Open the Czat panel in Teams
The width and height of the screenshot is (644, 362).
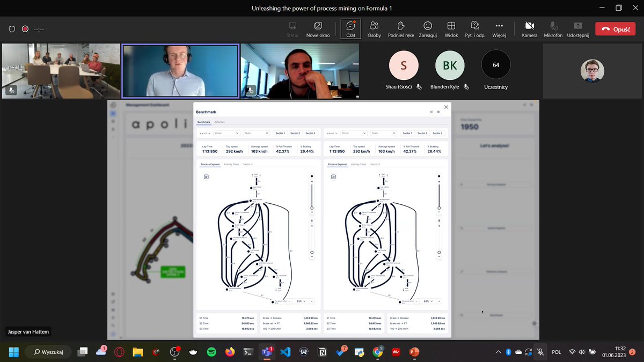[350, 29]
